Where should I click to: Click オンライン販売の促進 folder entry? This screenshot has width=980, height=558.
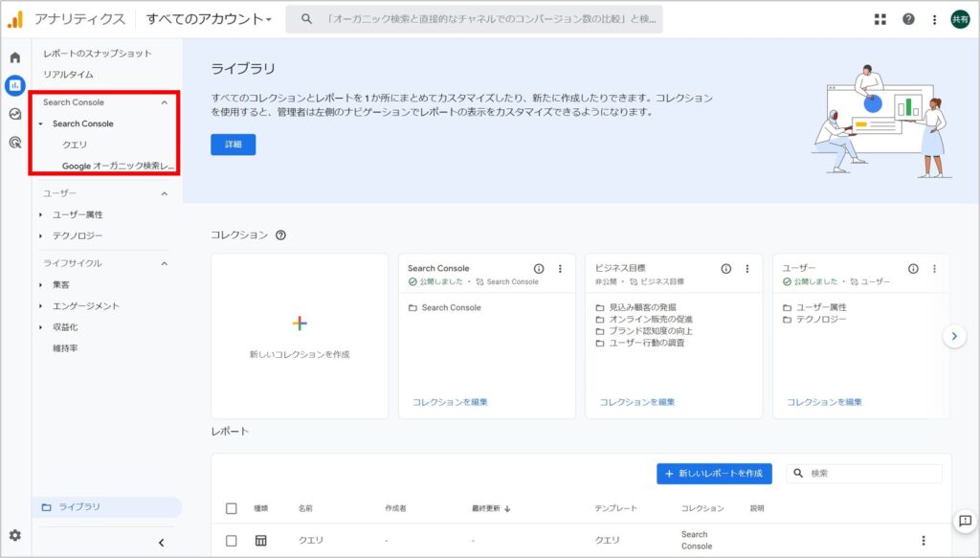point(644,320)
